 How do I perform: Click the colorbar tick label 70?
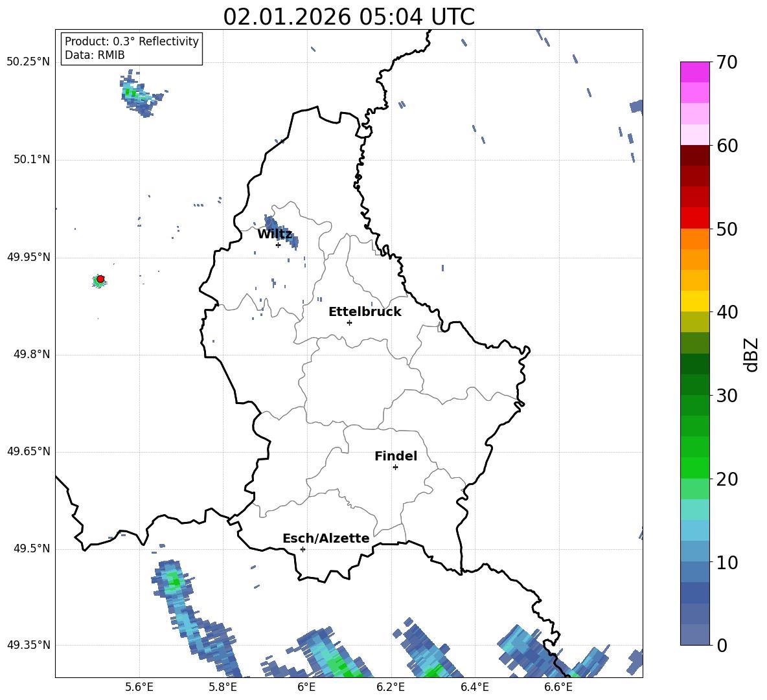(x=727, y=62)
